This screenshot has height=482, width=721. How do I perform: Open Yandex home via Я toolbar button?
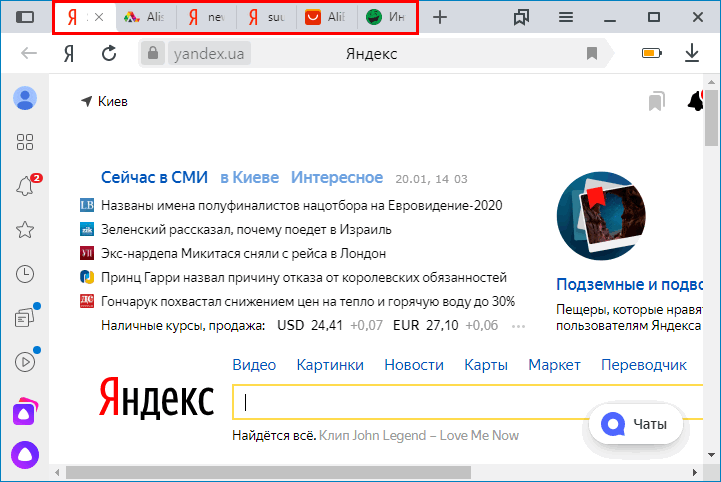coord(69,54)
